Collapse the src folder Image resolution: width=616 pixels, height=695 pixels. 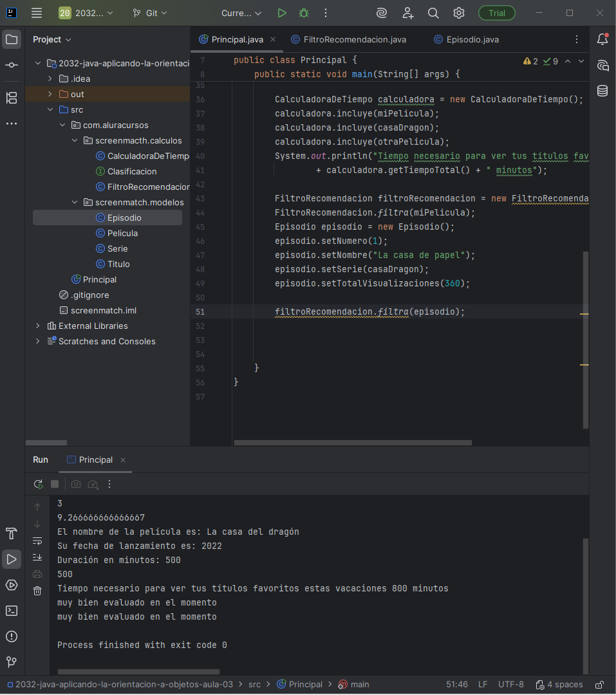pyautogui.click(x=50, y=109)
